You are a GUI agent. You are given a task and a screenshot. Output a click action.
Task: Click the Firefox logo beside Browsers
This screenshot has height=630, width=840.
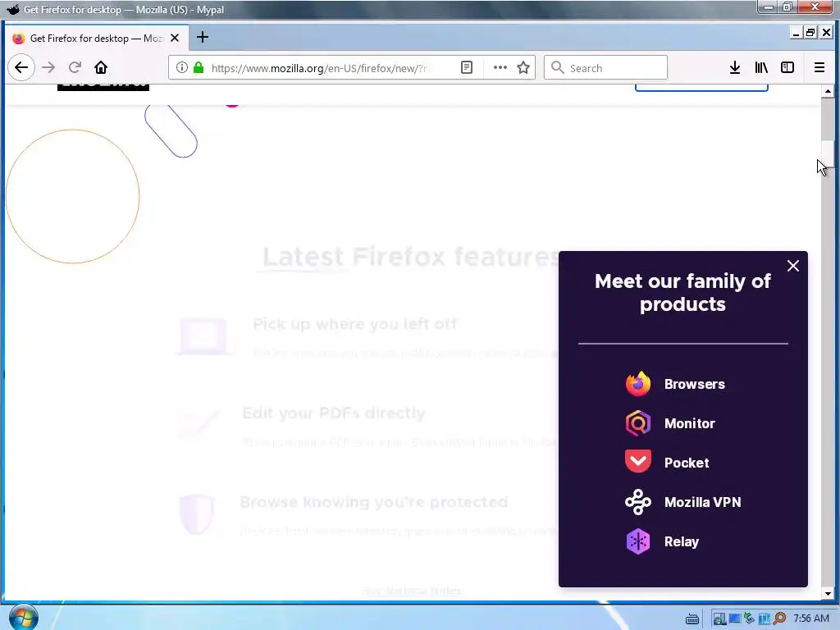(x=638, y=384)
